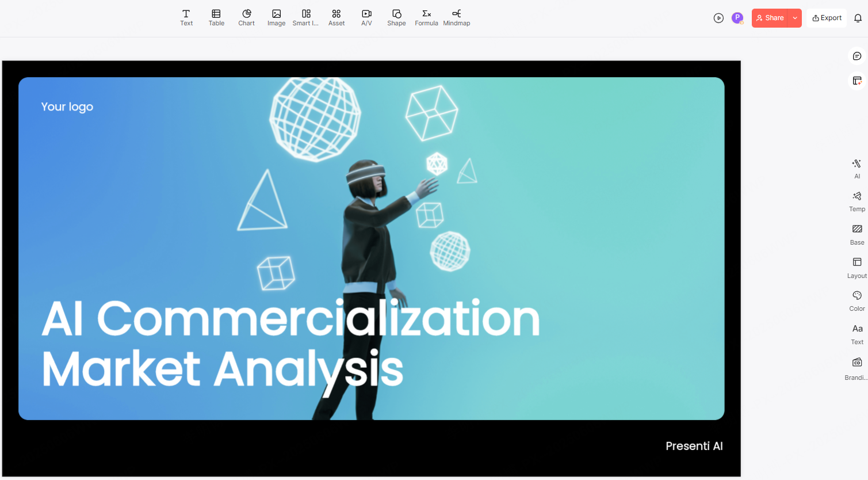Insert audio or video via A/V

366,17
